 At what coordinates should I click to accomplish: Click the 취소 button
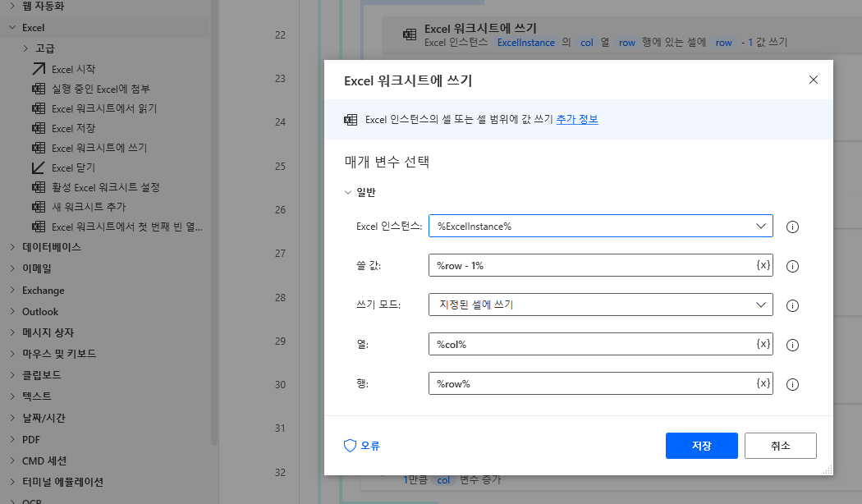pyautogui.click(x=780, y=445)
